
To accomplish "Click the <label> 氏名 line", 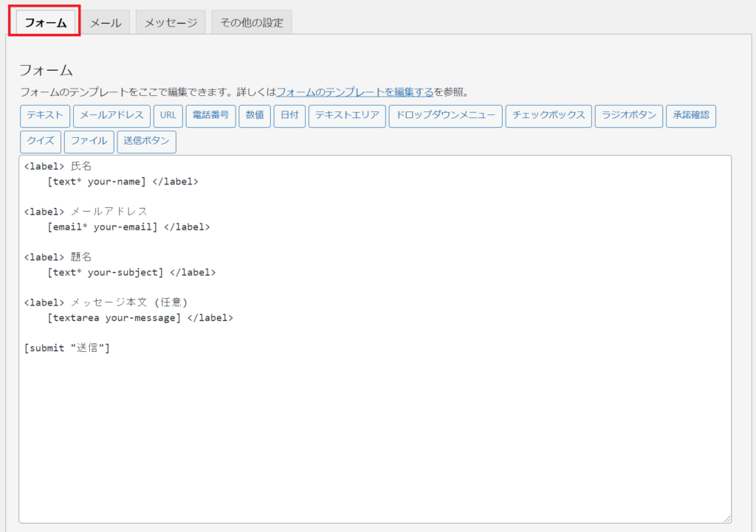I will [58, 166].
